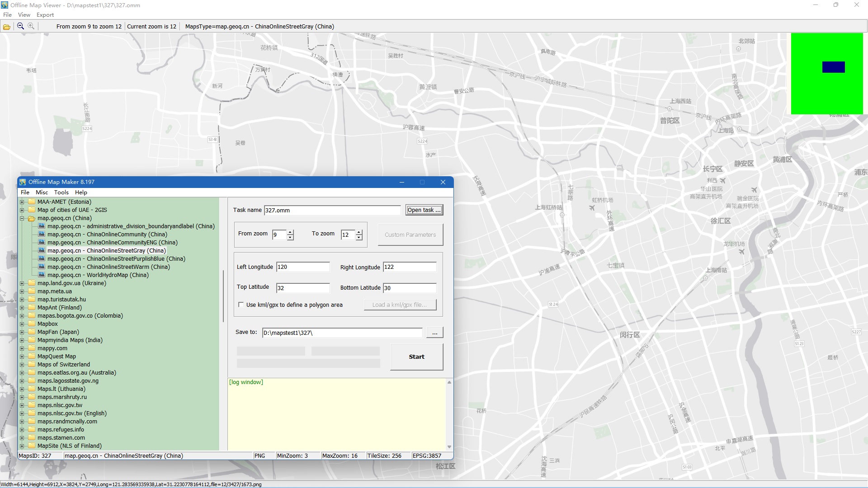The width and height of the screenshot is (868, 488).
Task: Click the Mapbox folder icon
Action: (x=32, y=324)
